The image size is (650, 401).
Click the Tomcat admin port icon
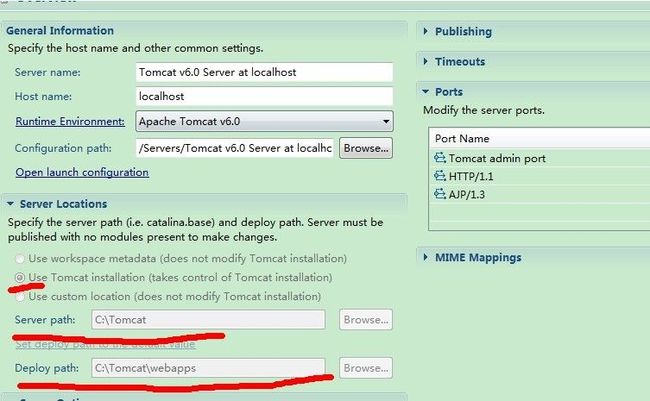point(439,158)
